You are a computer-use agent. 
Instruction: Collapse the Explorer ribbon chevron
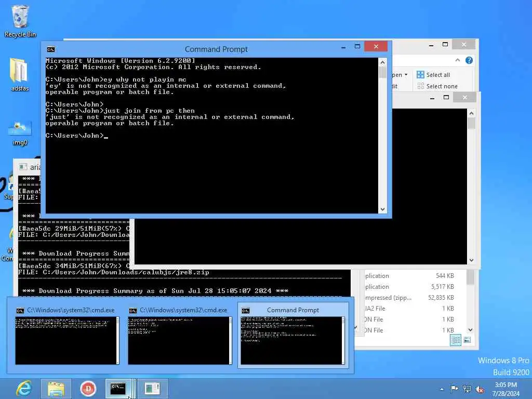(458, 60)
